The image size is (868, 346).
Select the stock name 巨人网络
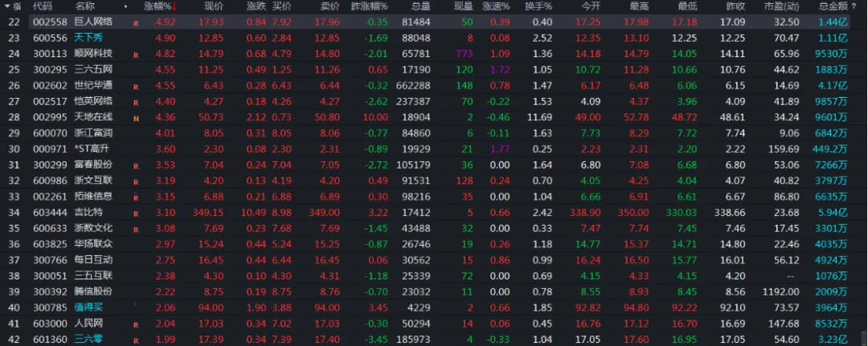point(94,22)
